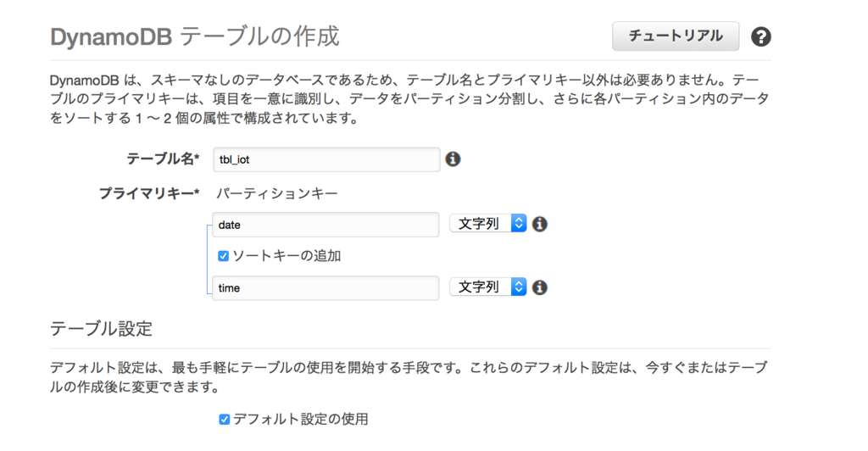Click info icon beside date partition key type
The width and height of the screenshot is (868, 451).
pyautogui.click(x=540, y=224)
